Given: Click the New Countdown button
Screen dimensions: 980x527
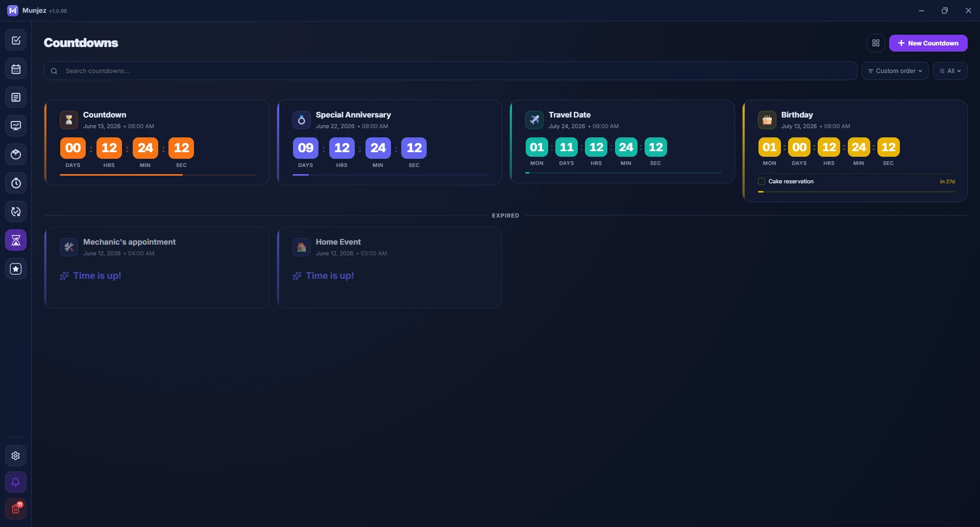Looking at the screenshot, I should [928, 43].
